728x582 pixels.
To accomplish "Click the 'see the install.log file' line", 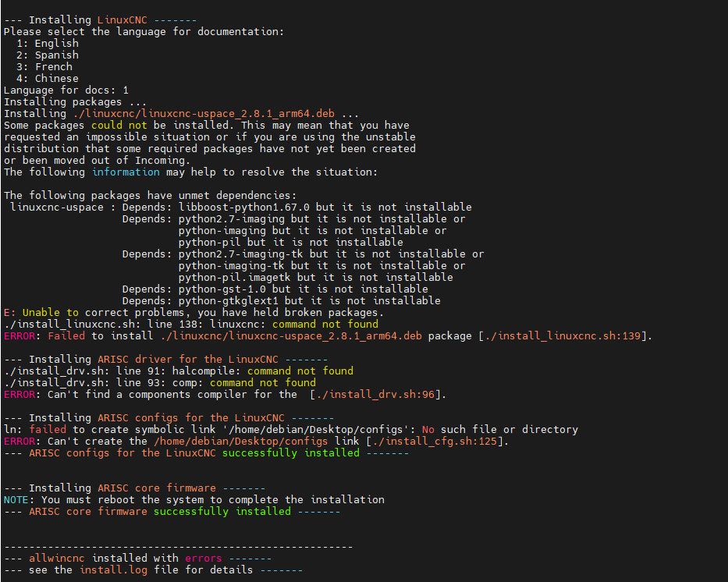I will tap(153, 570).
